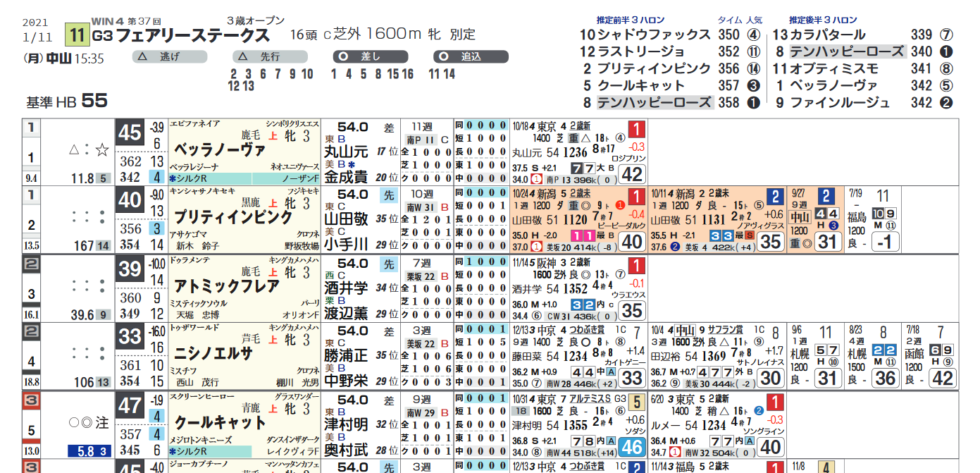Click the dark 45 rating badge for ベッラノーヴァ
This screenshot has height=473, width=980.
tap(130, 133)
